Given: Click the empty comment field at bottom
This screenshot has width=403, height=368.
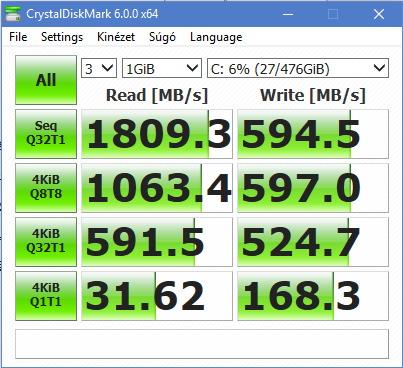Looking at the screenshot, I should point(202,344).
